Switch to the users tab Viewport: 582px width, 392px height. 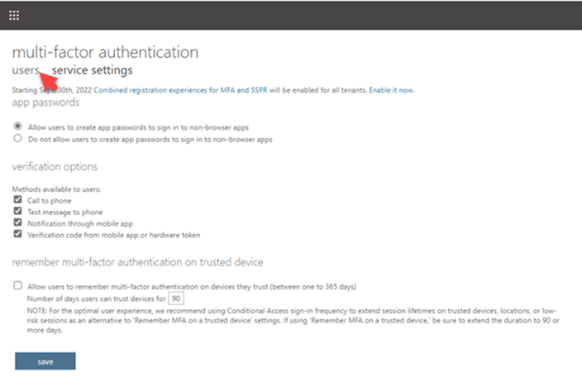tap(25, 70)
